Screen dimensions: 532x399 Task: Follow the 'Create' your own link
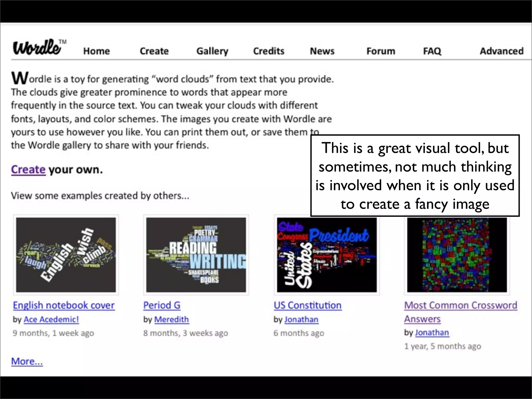coord(28,170)
